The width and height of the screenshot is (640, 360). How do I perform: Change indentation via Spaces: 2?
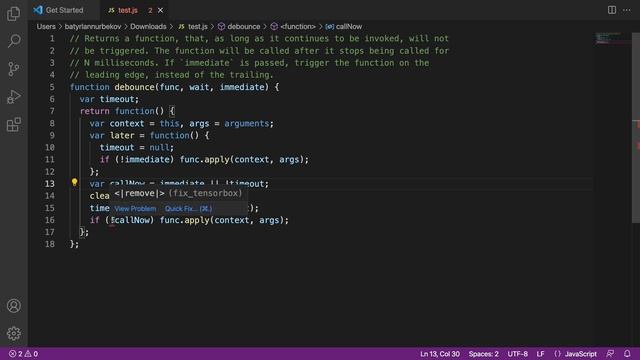pyautogui.click(x=483, y=354)
